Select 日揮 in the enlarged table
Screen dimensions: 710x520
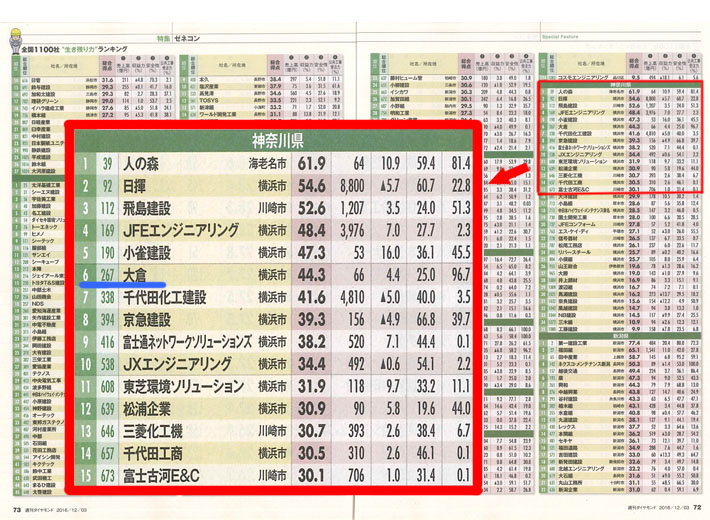coord(135,186)
